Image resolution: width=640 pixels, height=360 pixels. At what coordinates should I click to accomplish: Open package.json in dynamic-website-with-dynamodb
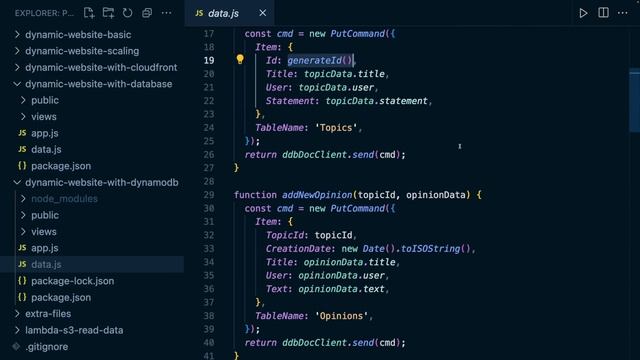(61, 298)
